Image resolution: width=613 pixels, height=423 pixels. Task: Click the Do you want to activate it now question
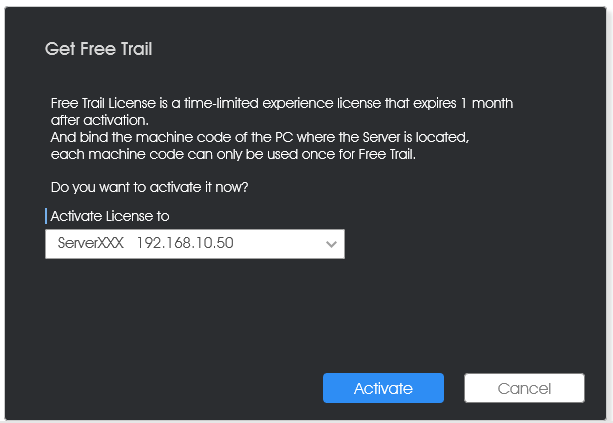click(x=149, y=187)
